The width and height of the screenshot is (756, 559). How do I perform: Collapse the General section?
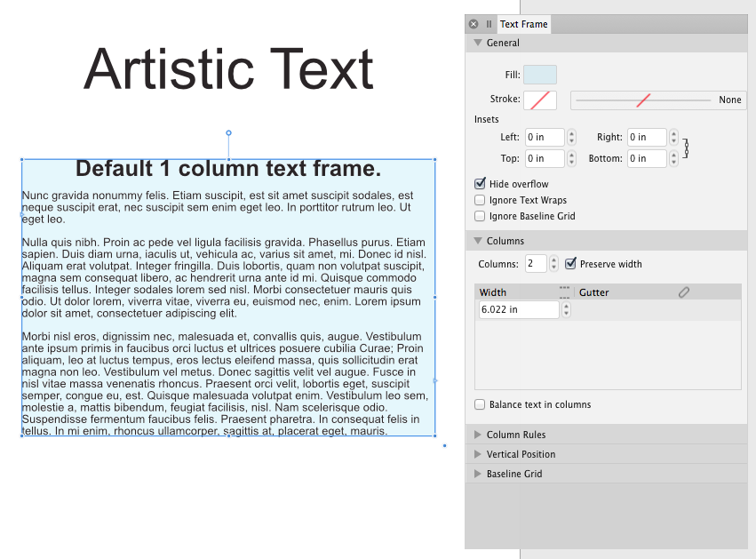pyautogui.click(x=478, y=43)
